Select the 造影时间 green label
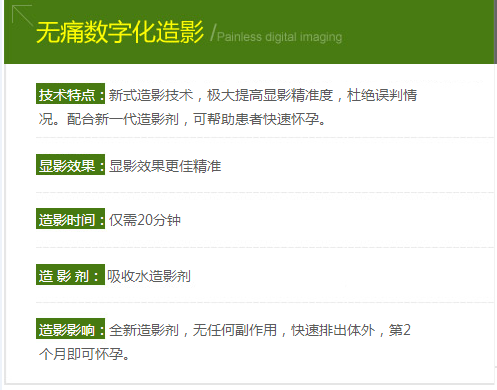 click(x=70, y=219)
